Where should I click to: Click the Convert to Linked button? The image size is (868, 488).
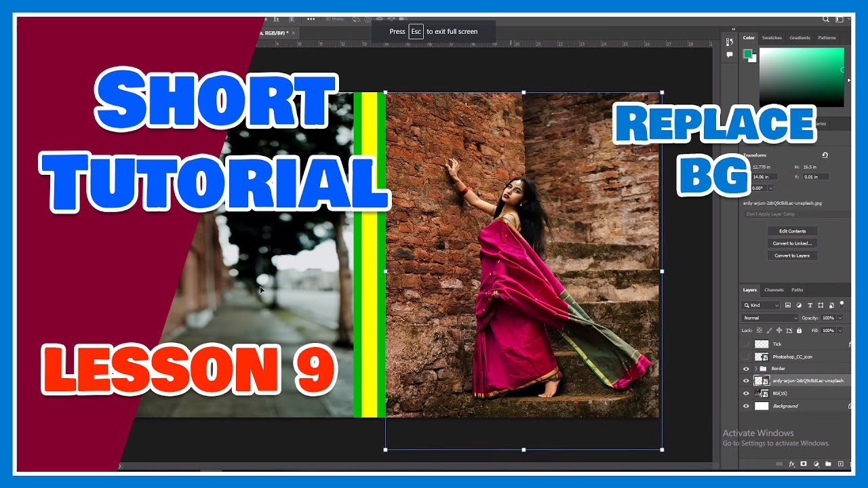(792, 243)
